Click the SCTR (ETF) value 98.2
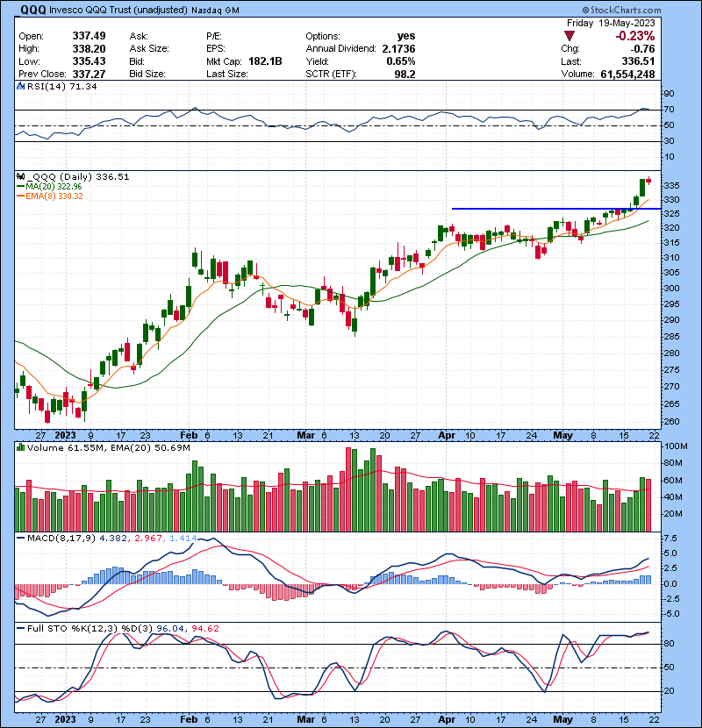 405,75
